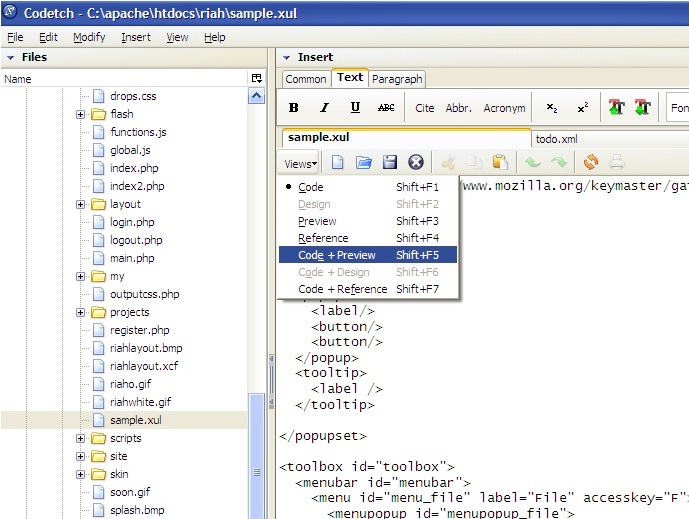Viewport: 689px width, 519px height.
Task: Open the Modify menu
Action: (89, 37)
